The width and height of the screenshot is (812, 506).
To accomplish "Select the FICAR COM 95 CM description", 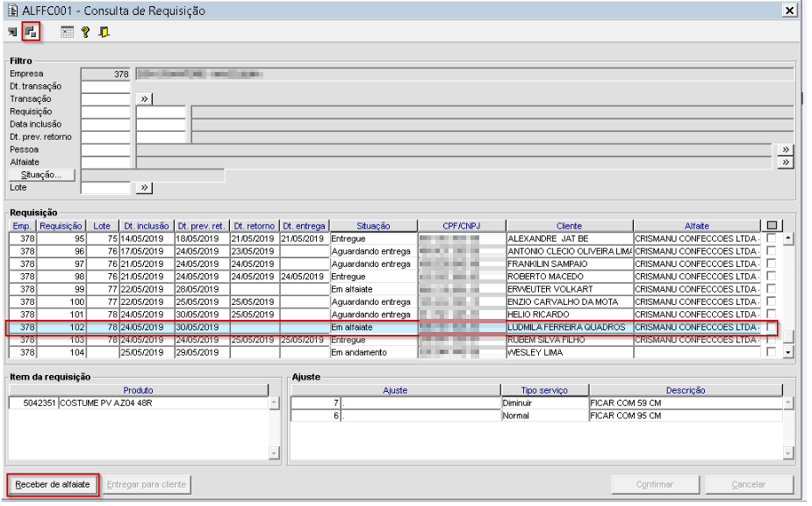I will (686, 416).
